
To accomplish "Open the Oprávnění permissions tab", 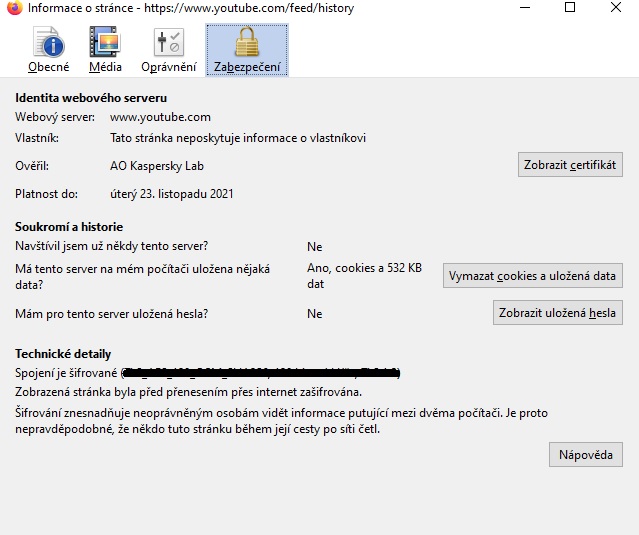I will 169,50.
